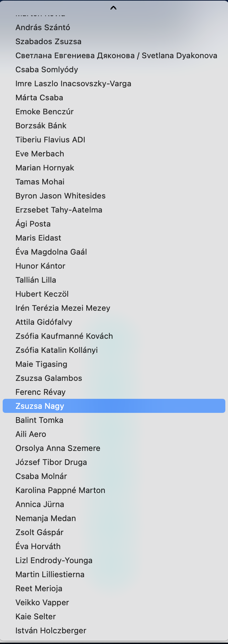Click Zsófia Kaufmanné Kovách entry
228x644 pixels.
pos(64,336)
